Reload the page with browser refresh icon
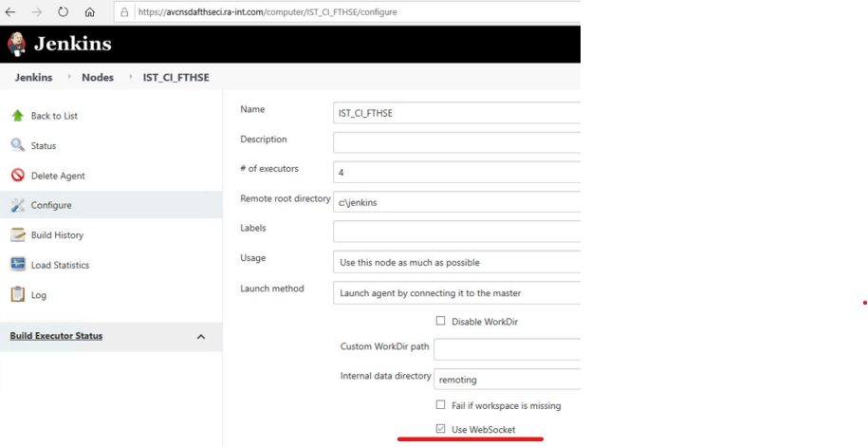The image size is (868, 447). [63, 12]
